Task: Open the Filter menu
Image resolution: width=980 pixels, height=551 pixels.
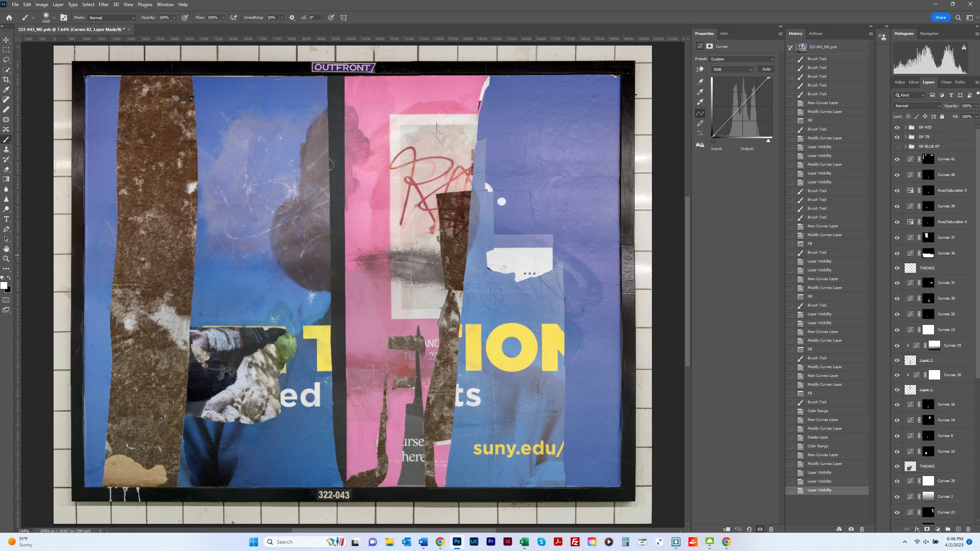Action: (103, 5)
